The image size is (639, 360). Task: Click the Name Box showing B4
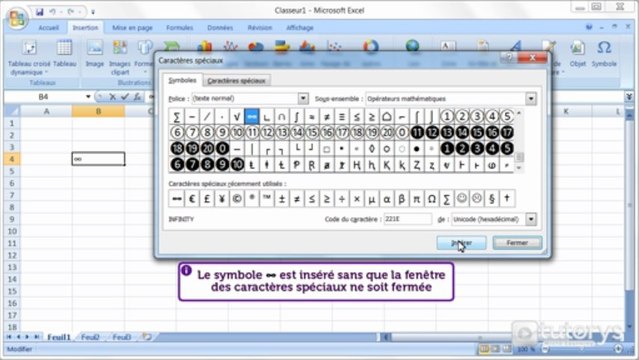(44, 97)
